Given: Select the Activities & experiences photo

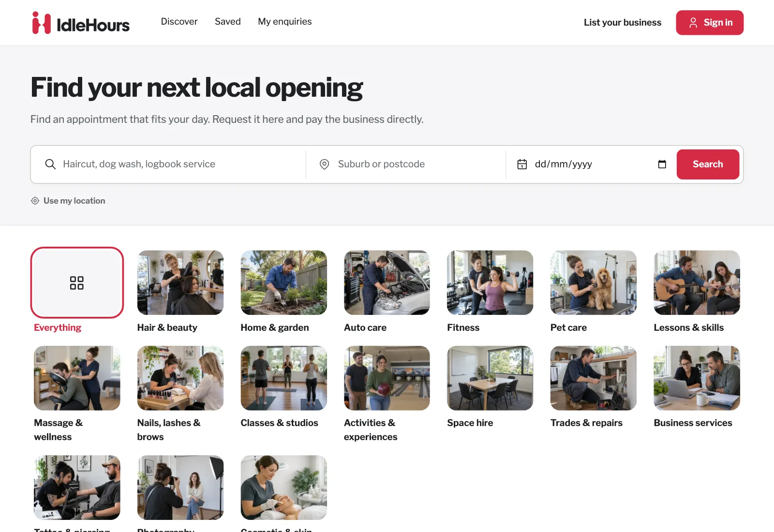Looking at the screenshot, I should pos(387,378).
